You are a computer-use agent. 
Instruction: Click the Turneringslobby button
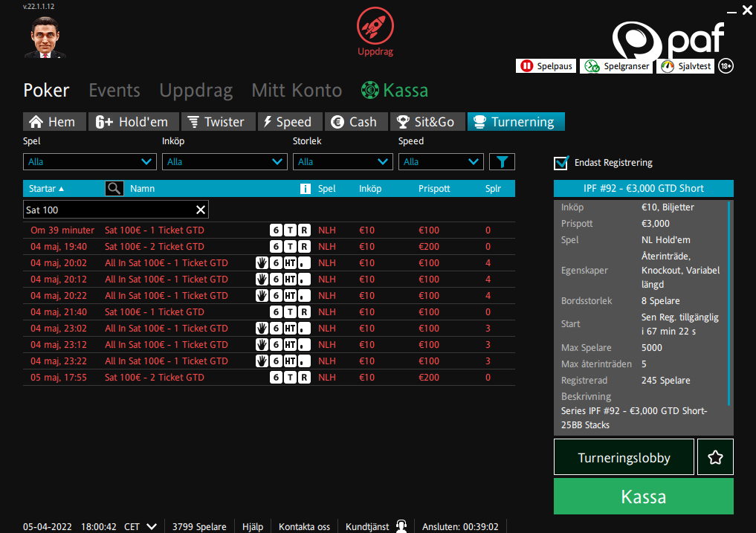coord(624,458)
